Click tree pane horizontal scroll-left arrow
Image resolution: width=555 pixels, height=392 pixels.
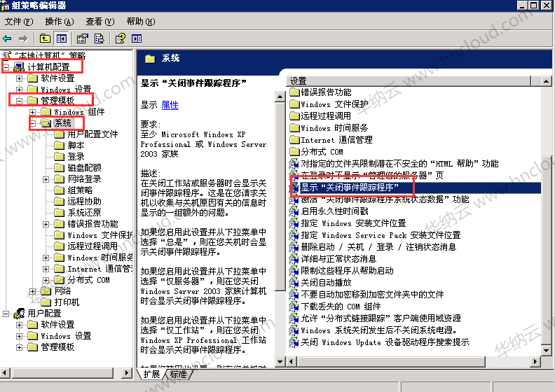tap(5, 372)
